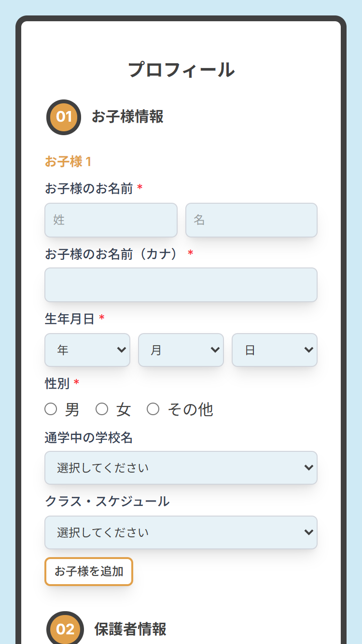
Task: Click the お子様 1 section label
Action: pos(68,160)
